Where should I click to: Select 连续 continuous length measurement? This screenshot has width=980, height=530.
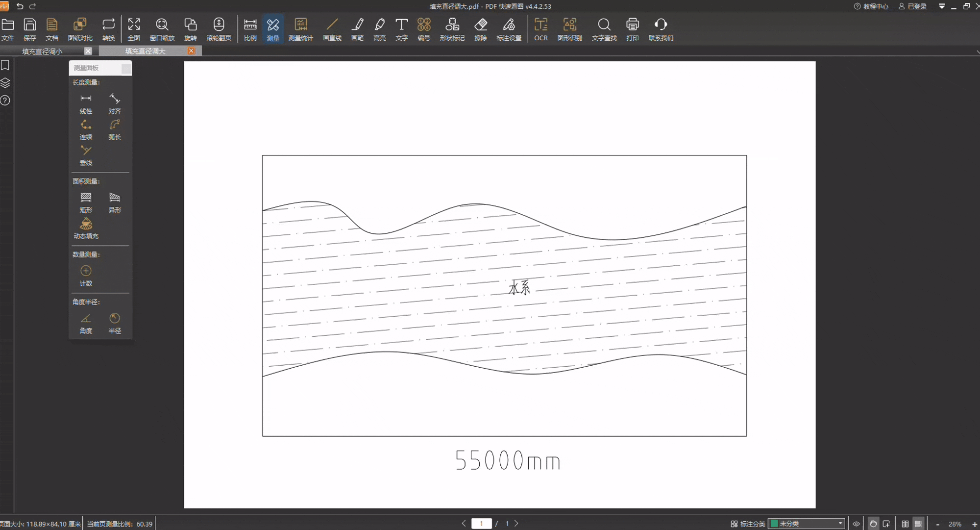(86, 130)
